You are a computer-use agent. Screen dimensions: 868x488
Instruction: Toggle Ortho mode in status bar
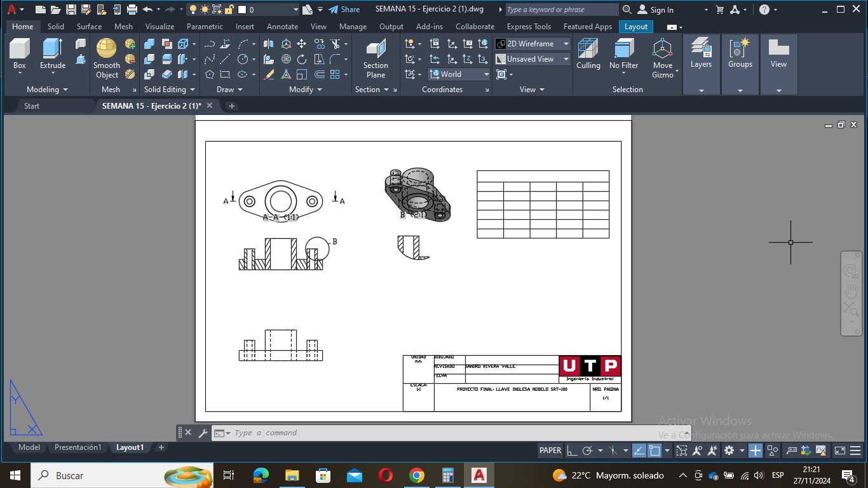[x=572, y=451]
